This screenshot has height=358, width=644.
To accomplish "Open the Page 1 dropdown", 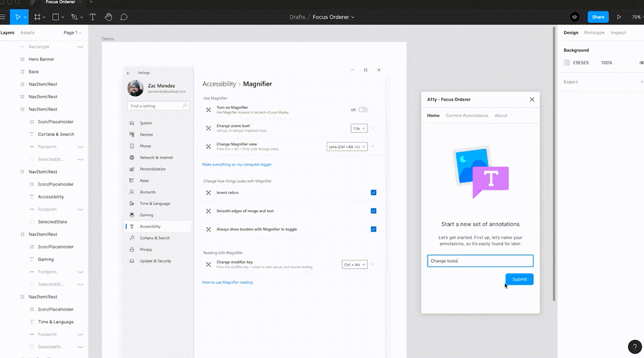I will [72, 33].
